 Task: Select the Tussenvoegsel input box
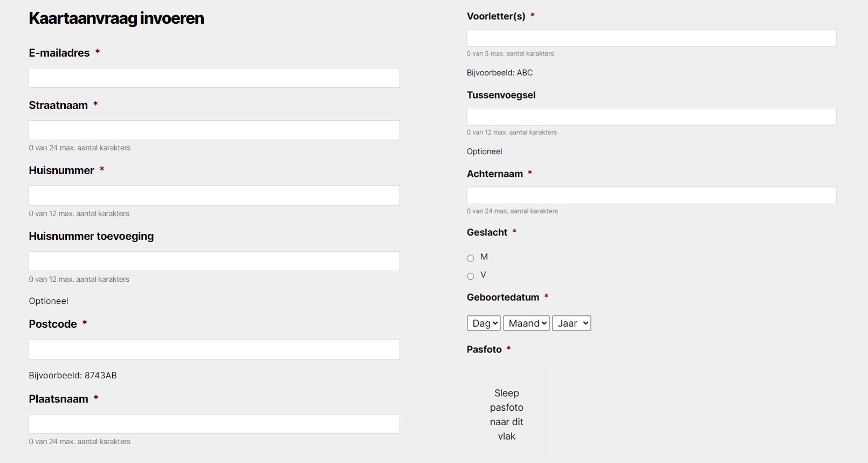(651, 117)
